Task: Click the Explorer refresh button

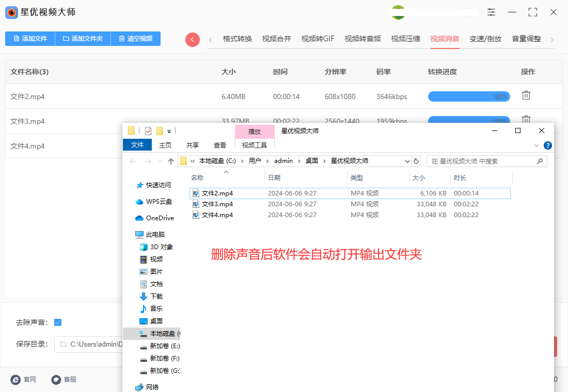Action: coord(416,161)
